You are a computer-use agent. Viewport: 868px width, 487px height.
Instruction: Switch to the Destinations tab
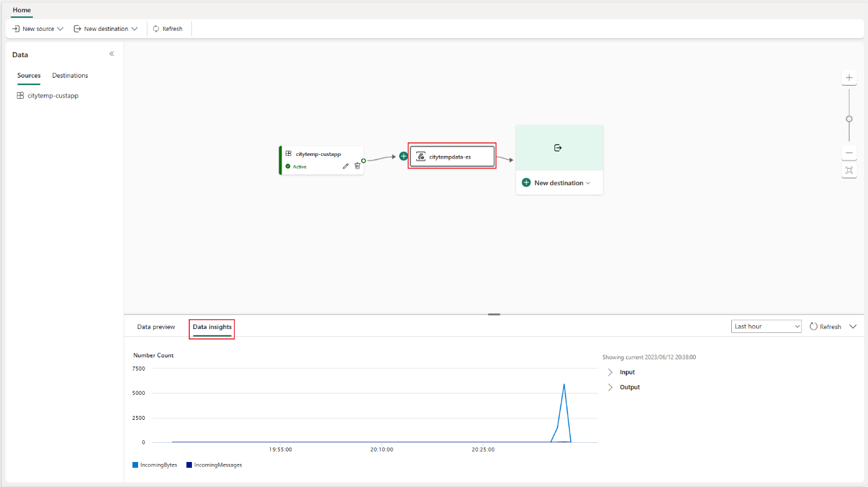(x=70, y=76)
